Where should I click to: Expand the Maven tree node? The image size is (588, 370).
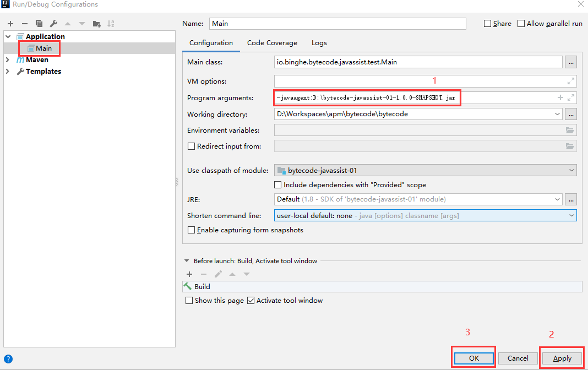pos(8,60)
